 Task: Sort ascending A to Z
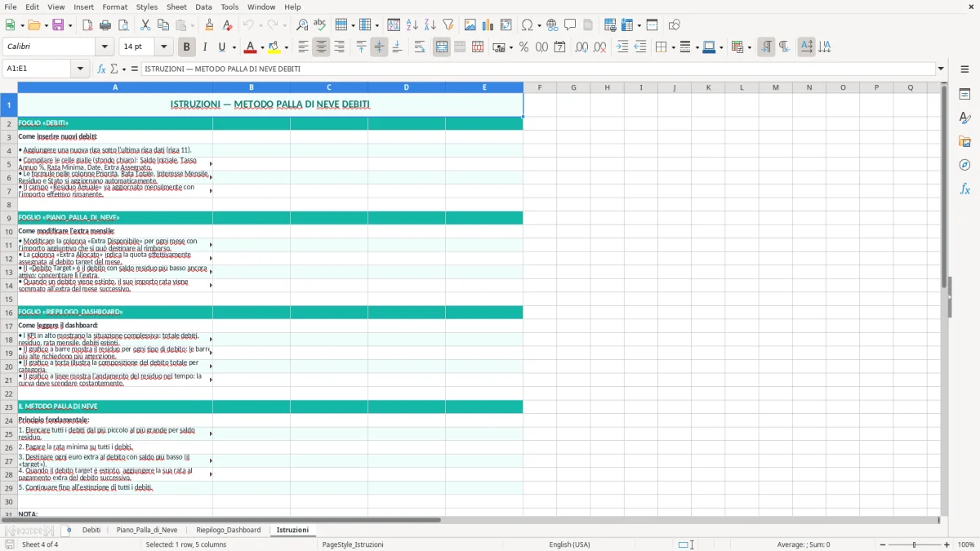[x=412, y=25]
